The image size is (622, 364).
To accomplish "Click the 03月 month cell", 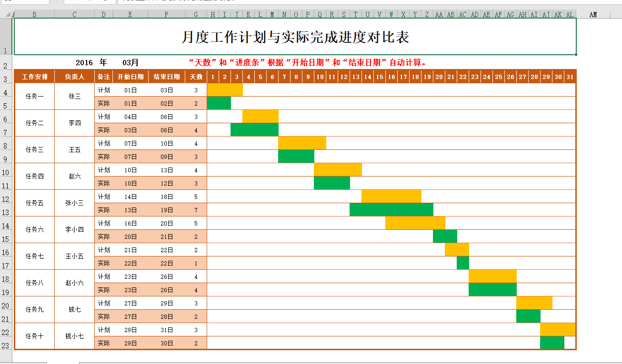I will 130,62.
